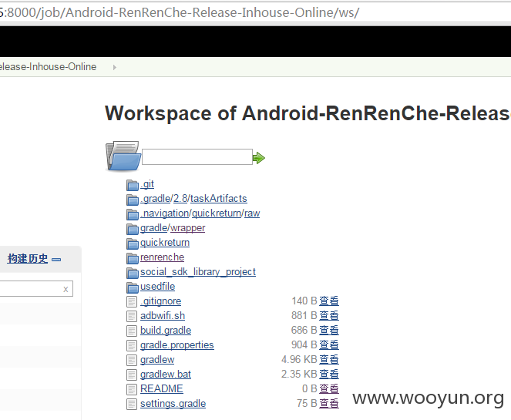Open the taskArtifacts folder link
Viewport: 511px width, 420px height.
point(219,198)
